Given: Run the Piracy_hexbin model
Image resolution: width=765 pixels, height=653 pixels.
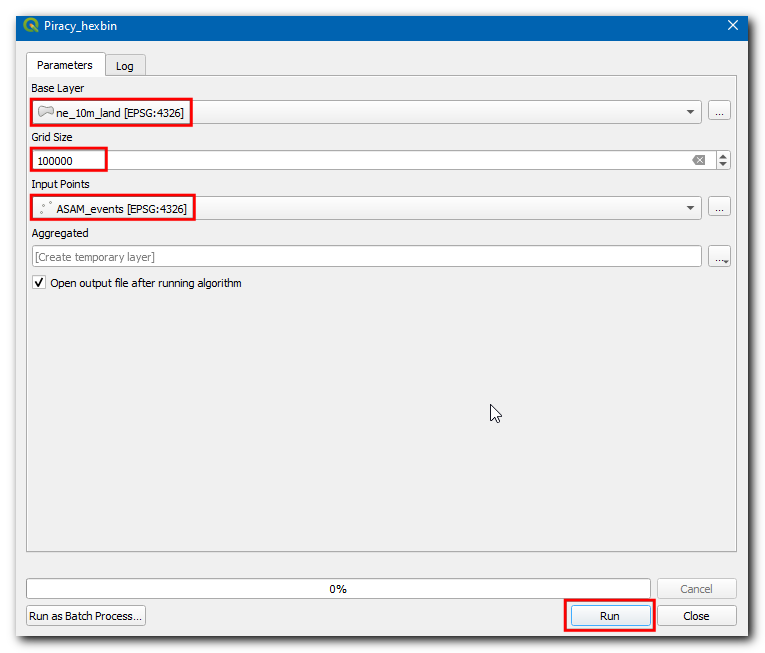Looking at the screenshot, I should click(610, 616).
